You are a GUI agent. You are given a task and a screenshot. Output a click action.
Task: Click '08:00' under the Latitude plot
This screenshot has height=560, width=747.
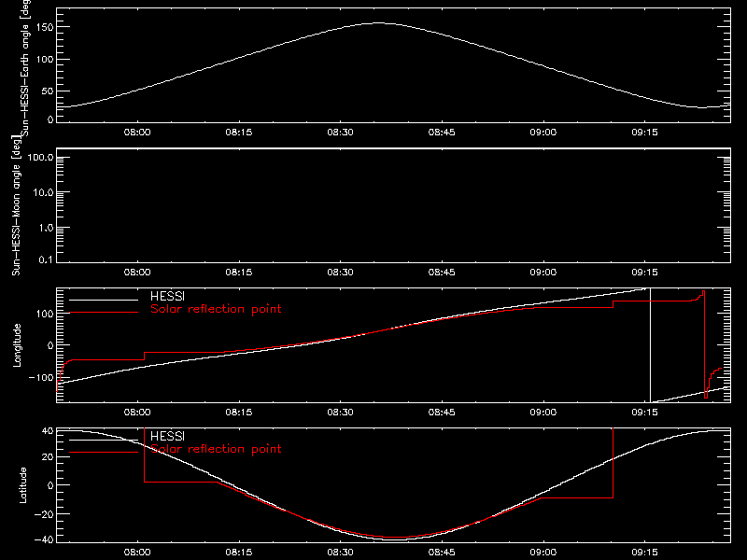[137, 553]
